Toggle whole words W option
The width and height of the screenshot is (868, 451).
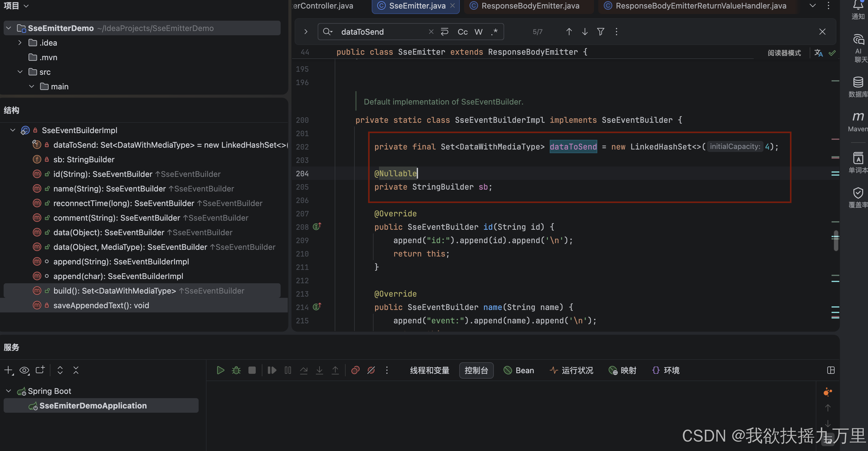coord(478,32)
